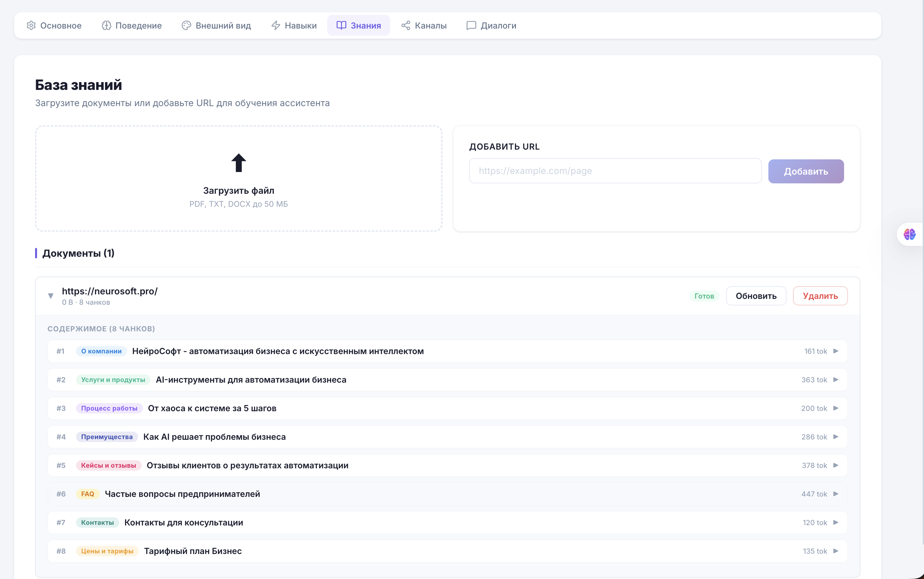Open the floating brain assistant widget

coord(909,234)
